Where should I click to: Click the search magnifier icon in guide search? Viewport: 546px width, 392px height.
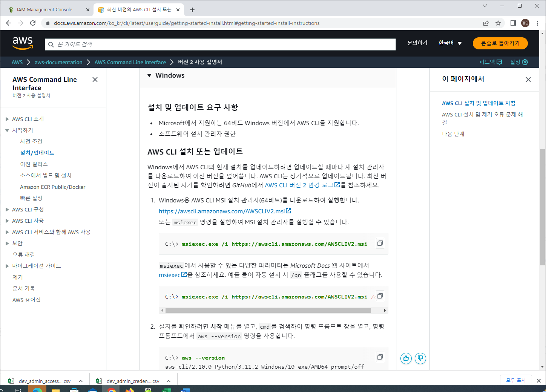pos(51,44)
